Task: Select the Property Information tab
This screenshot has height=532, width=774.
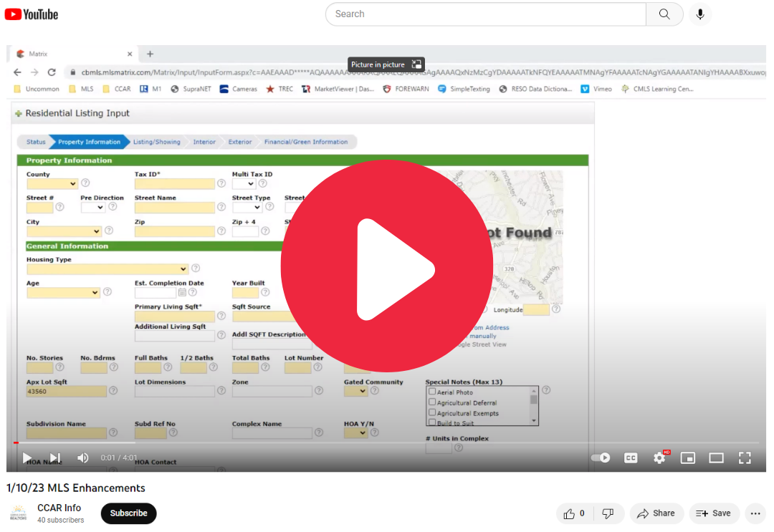Action: 89,142
